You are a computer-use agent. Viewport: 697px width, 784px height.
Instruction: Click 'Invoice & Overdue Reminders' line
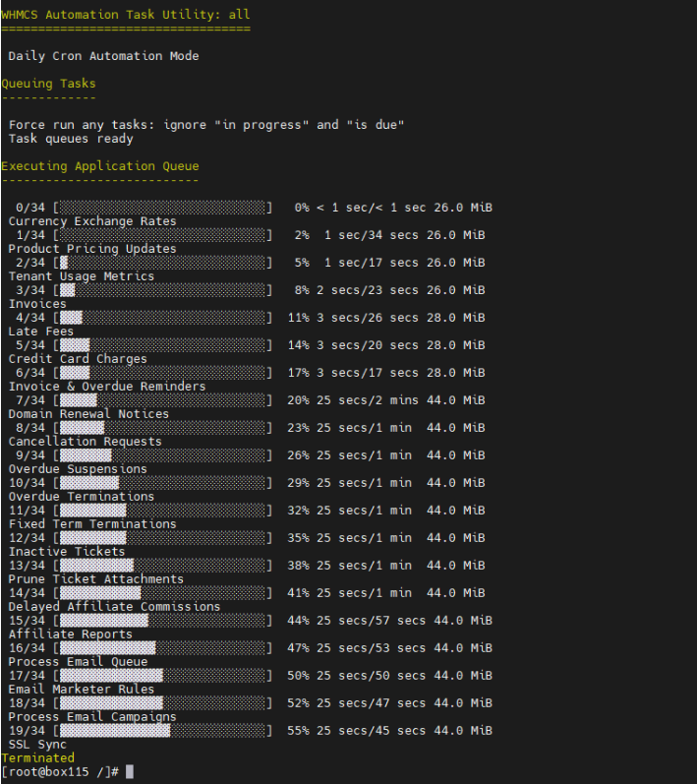(107, 386)
